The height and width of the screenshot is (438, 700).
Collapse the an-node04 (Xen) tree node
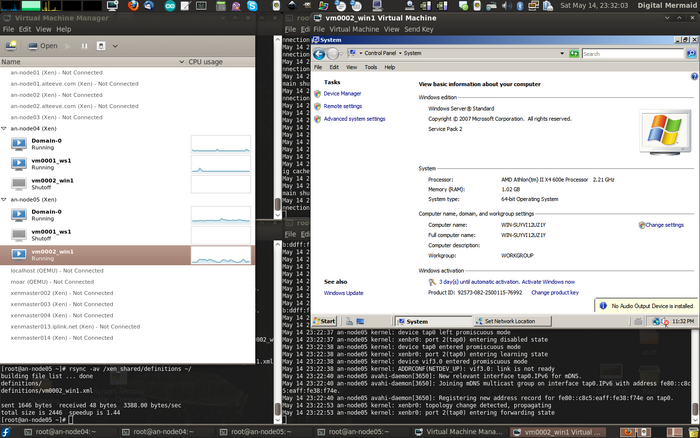(4, 129)
